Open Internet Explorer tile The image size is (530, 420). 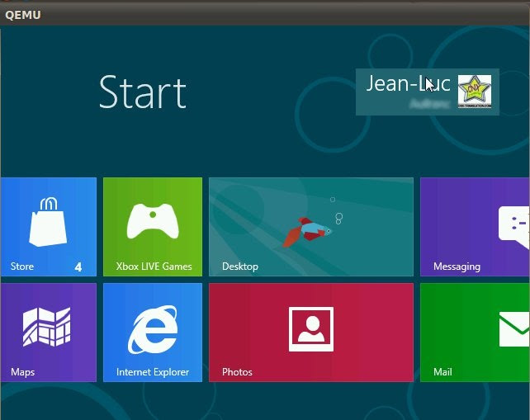point(153,333)
